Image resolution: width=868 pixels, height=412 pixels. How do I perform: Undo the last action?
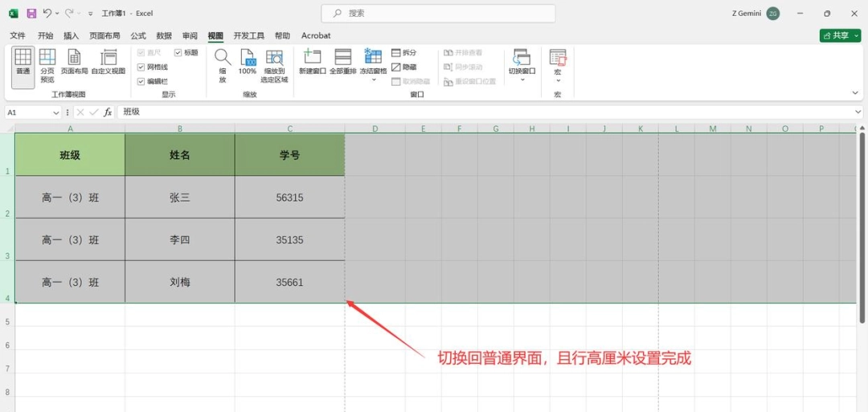pyautogui.click(x=47, y=13)
